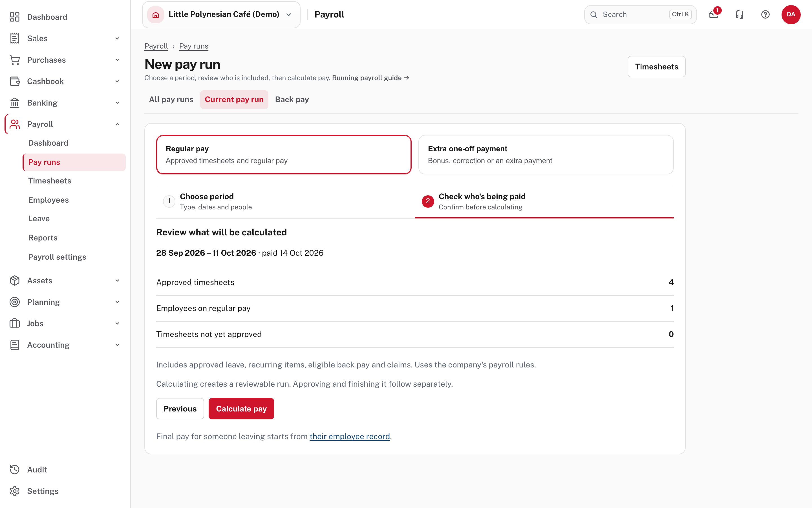
Task: Expand the Cashbook menu chevron
Action: pyautogui.click(x=117, y=81)
